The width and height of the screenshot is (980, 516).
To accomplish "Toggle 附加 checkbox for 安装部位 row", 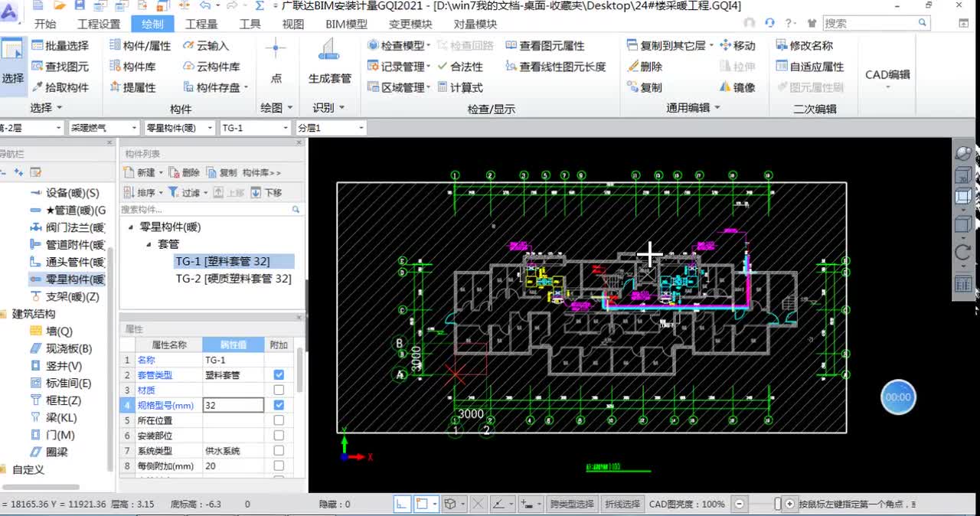I will click(279, 436).
